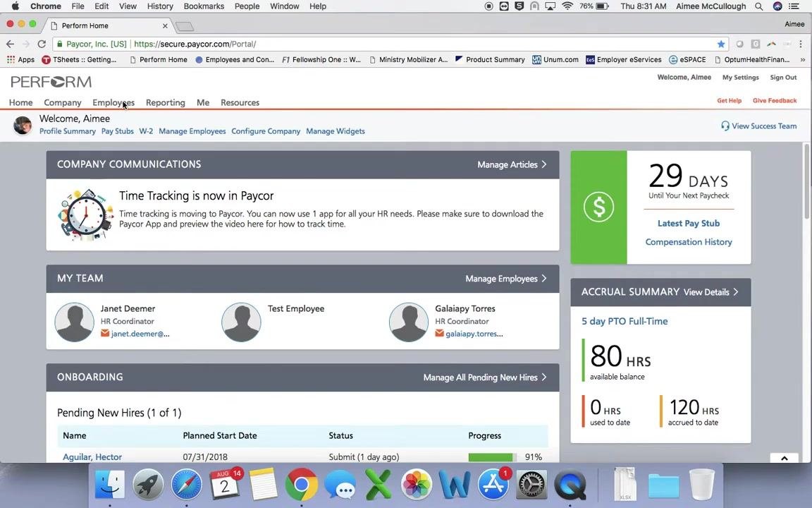
Task: Open Microsoft Word from the dock
Action: pos(455,485)
